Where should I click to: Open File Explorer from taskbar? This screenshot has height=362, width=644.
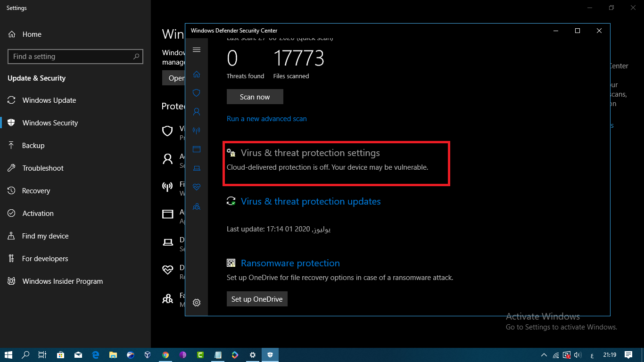click(x=113, y=355)
